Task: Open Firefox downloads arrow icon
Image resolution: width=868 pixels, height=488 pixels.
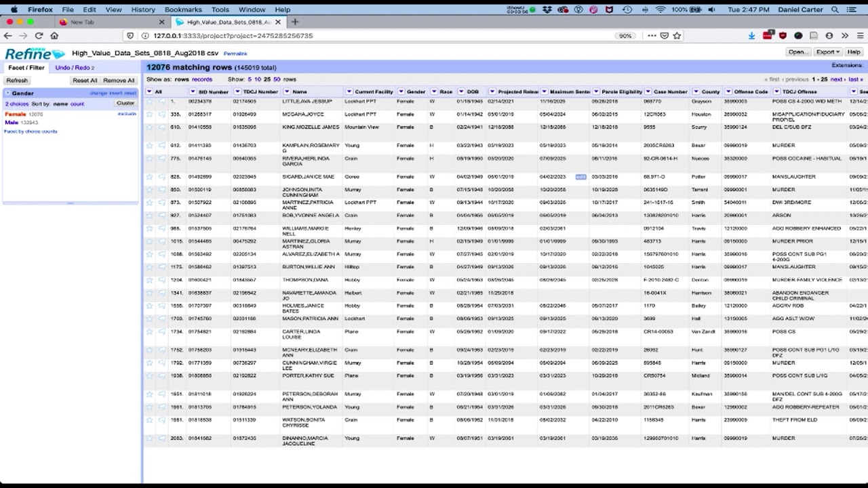Action: 751,35
